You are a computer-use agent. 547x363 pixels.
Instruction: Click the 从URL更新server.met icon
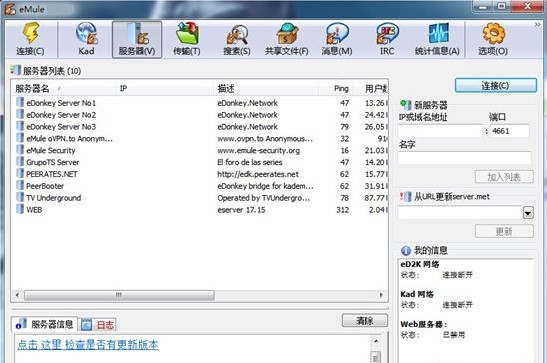click(x=406, y=196)
